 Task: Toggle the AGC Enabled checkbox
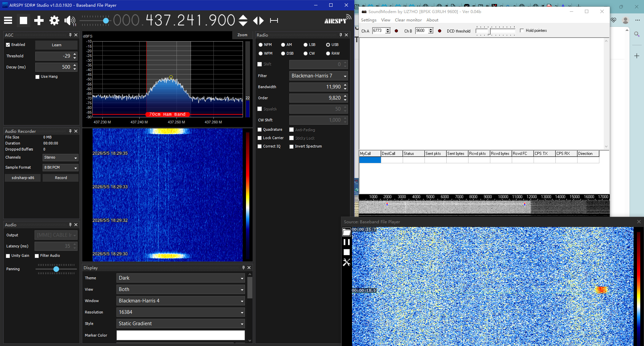pos(8,45)
